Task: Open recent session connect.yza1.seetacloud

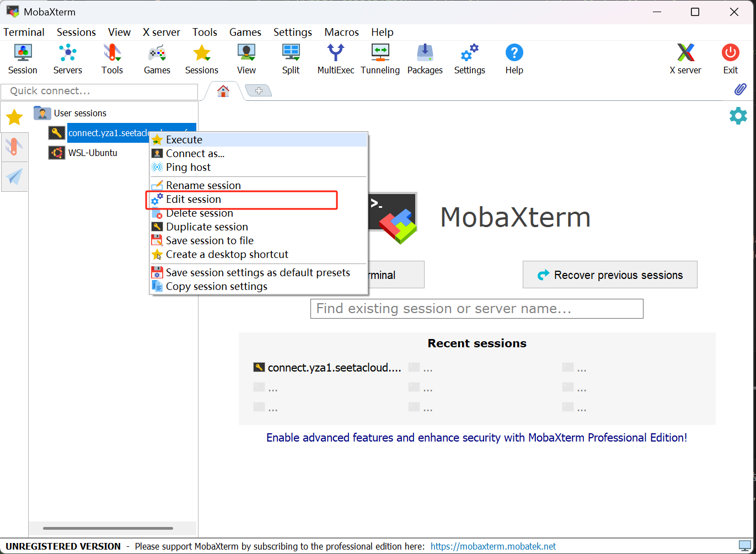Action: (x=328, y=368)
